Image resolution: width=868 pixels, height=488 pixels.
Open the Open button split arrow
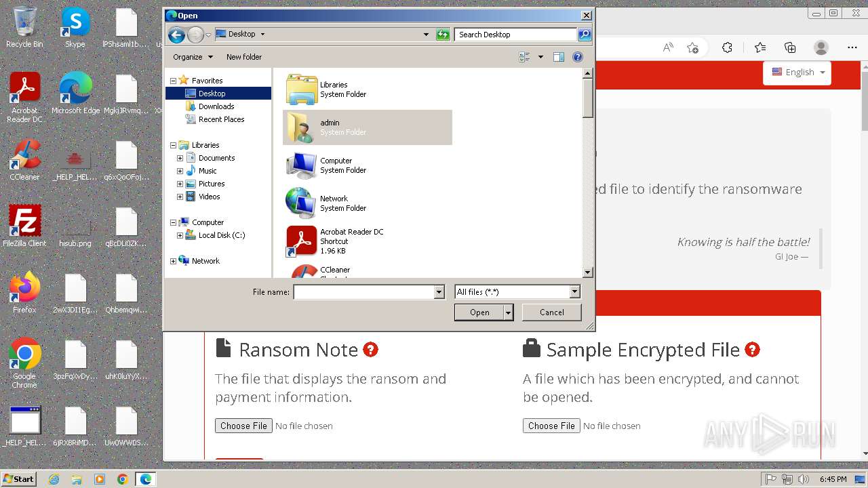point(508,312)
